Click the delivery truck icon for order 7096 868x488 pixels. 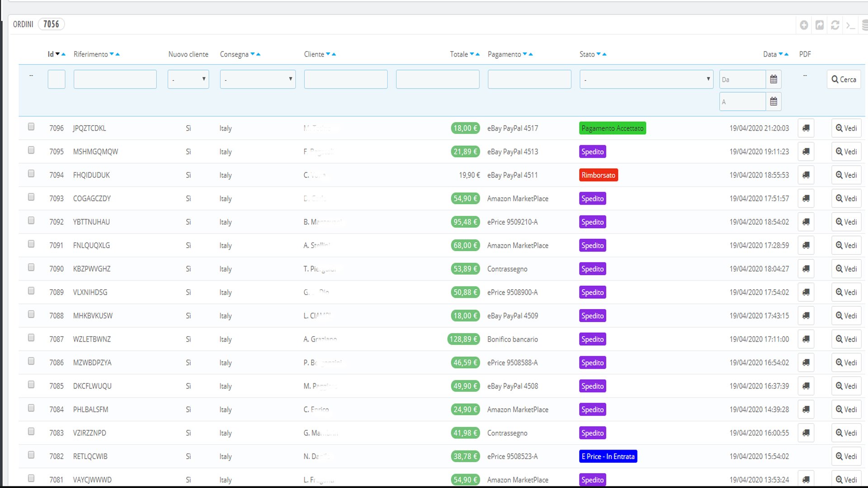click(806, 128)
